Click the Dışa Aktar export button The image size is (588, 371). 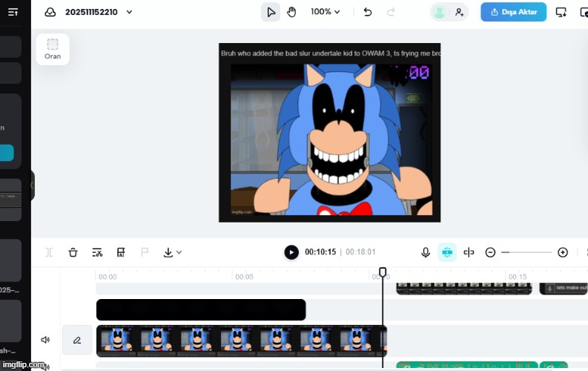pyautogui.click(x=513, y=12)
